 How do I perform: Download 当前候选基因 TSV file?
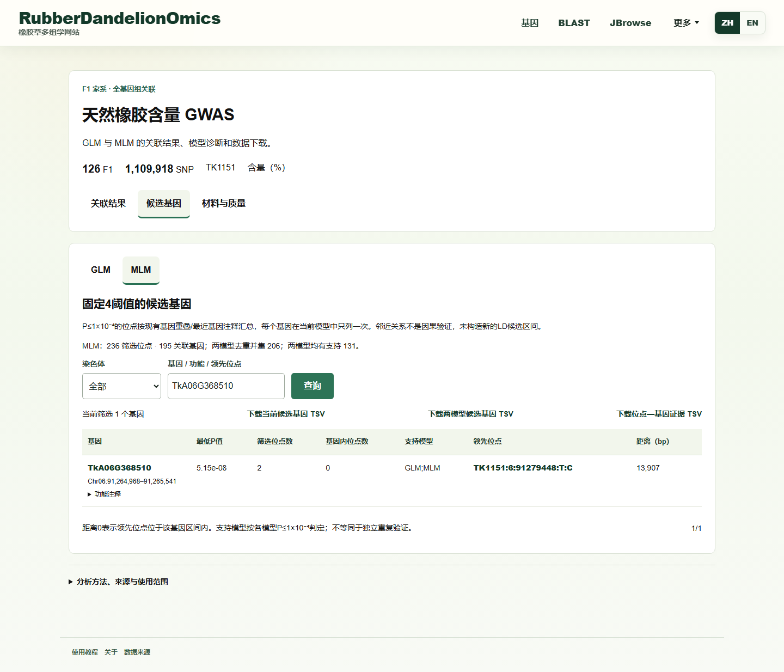point(286,414)
